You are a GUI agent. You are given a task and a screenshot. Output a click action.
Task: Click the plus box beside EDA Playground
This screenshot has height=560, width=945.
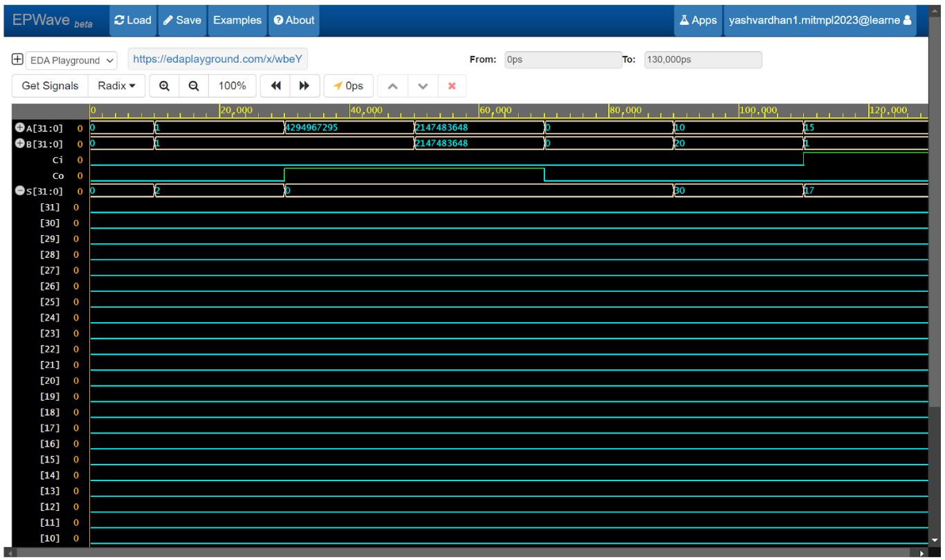click(18, 59)
